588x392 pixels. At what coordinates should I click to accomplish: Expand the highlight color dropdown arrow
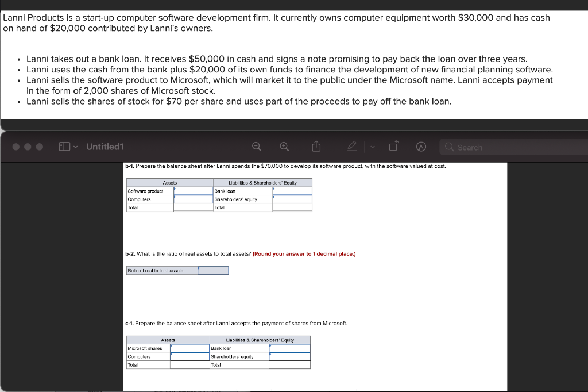tap(372, 147)
